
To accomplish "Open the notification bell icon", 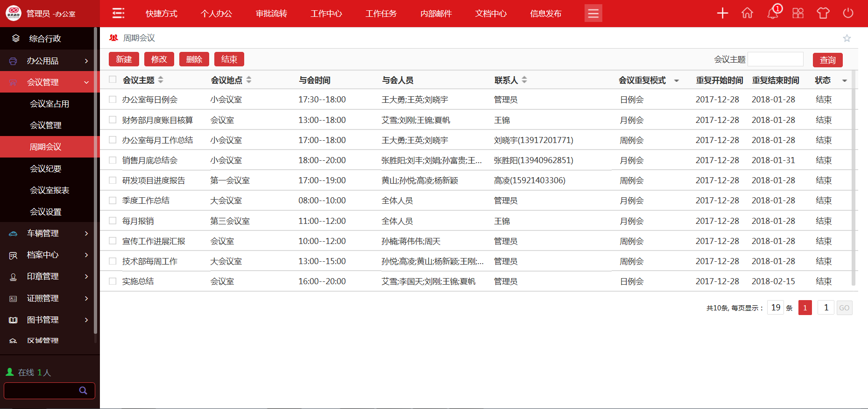I will point(773,13).
